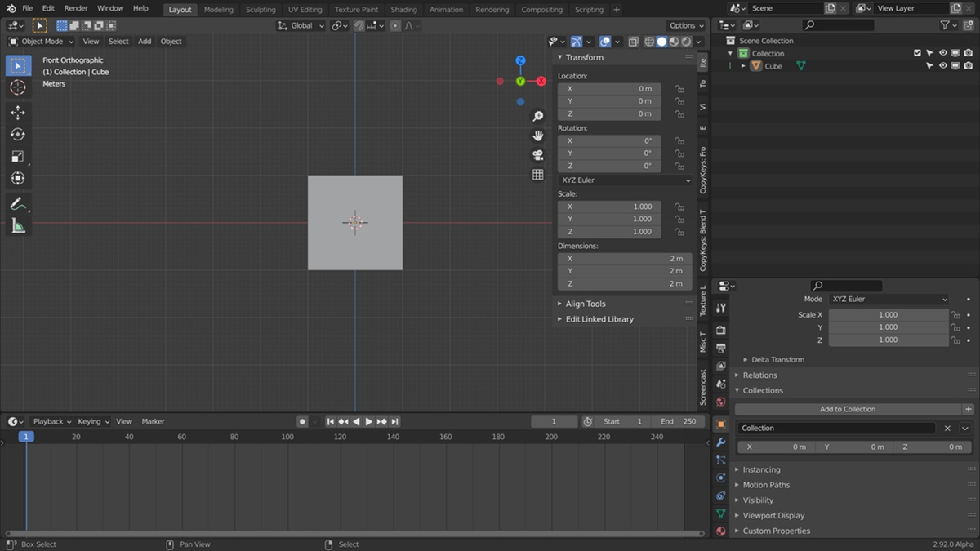
Task: Jump to the last frame in the timeline
Action: click(395, 421)
